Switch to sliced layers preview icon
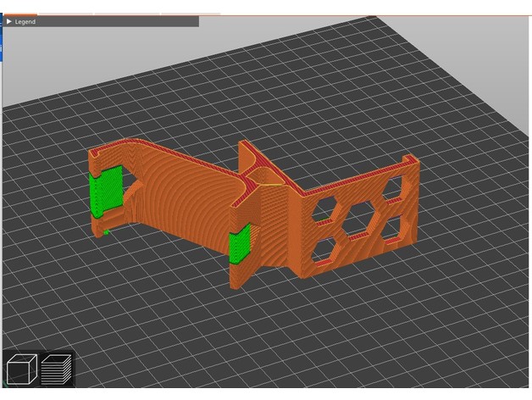Image resolution: width=532 pixels, height=400 pixels. pos(56,369)
